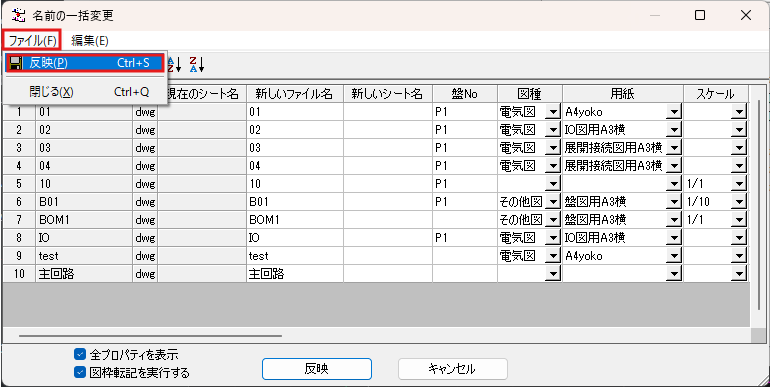Open スケール dropdown for row BOM1
This screenshot has height=387, width=770.
coord(739,220)
